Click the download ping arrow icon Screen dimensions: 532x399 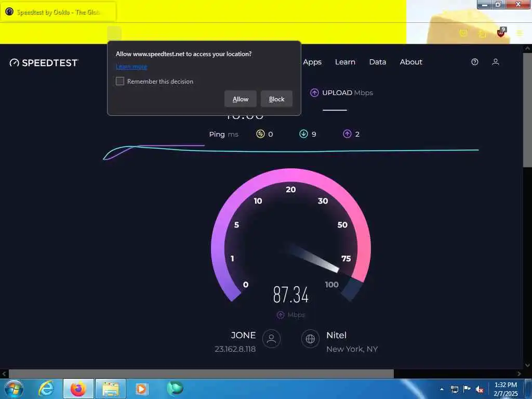303,134
